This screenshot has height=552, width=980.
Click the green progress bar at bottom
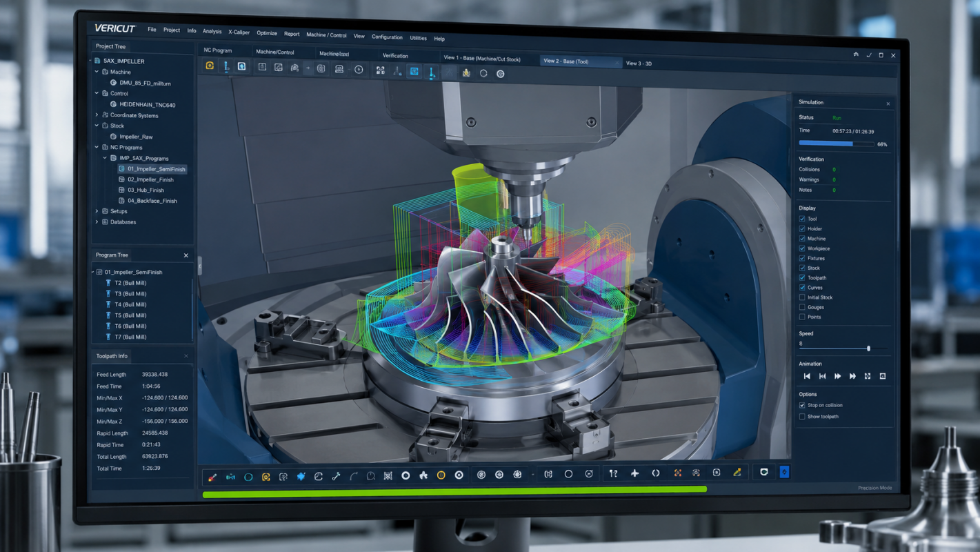[454, 491]
